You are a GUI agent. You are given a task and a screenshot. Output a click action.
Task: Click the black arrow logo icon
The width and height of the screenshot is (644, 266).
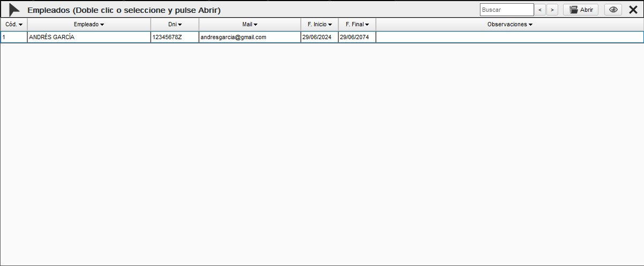click(x=14, y=10)
